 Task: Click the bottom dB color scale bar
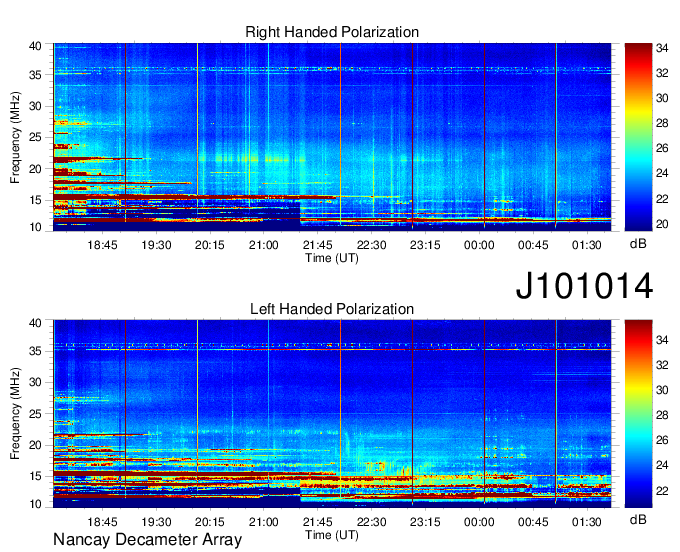tap(638, 414)
